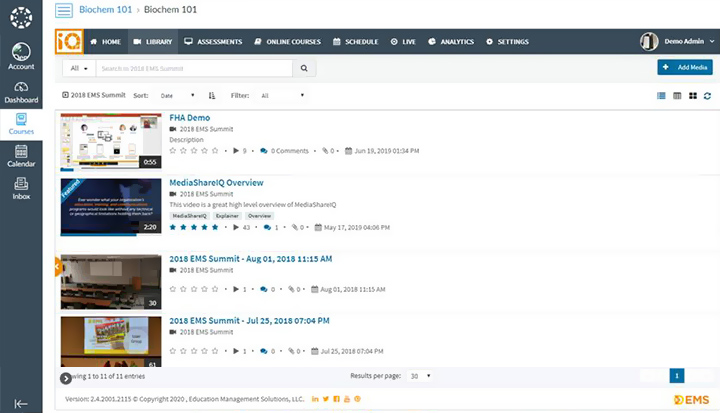Screen dimensions: 720x413
Task: Open the hamburger menu next to Biochem 101
Action: click(x=64, y=11)
